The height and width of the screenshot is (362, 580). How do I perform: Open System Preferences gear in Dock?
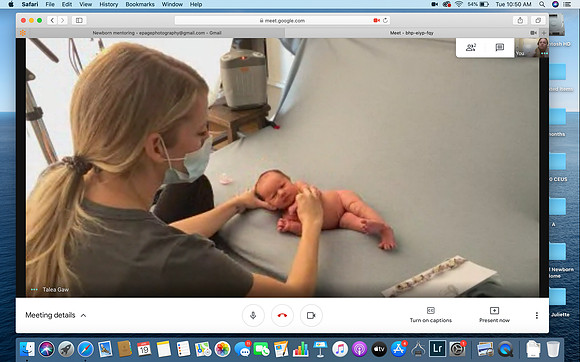(x=457, y=349)
